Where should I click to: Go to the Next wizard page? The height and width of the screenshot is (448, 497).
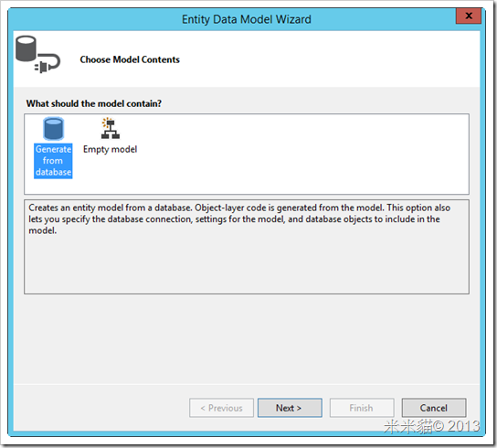pyautogui.click(x=290, y=408)
